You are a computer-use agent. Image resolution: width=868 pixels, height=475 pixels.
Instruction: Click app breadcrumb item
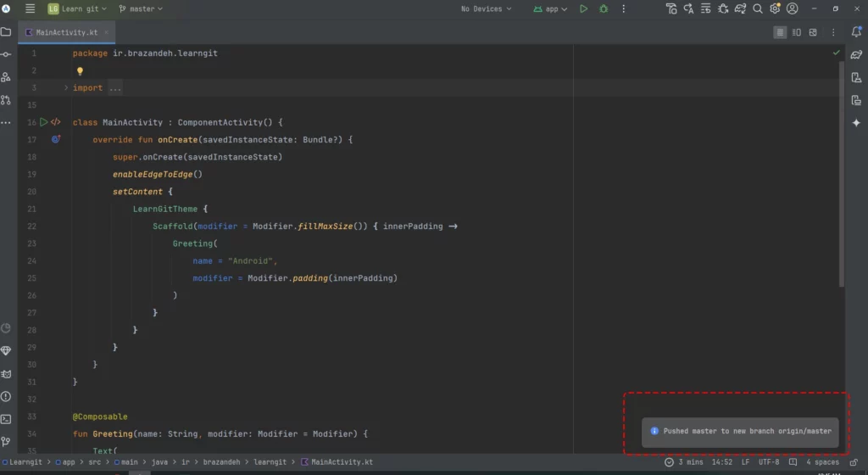65,462
